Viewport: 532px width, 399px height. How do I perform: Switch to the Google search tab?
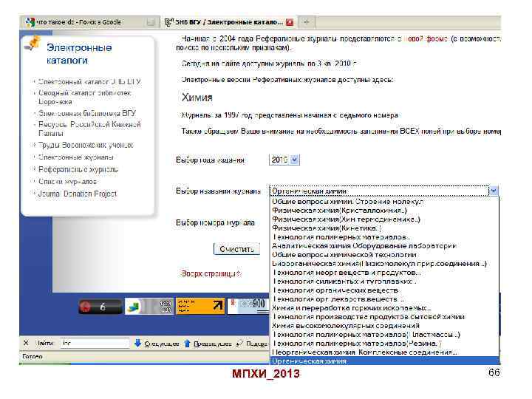90,22
